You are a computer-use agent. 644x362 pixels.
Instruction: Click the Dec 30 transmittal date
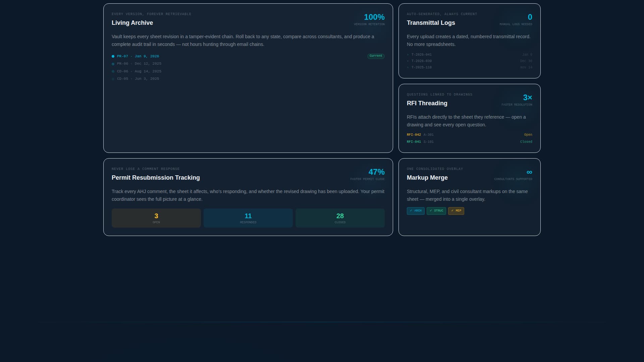(x=526, y=61)
